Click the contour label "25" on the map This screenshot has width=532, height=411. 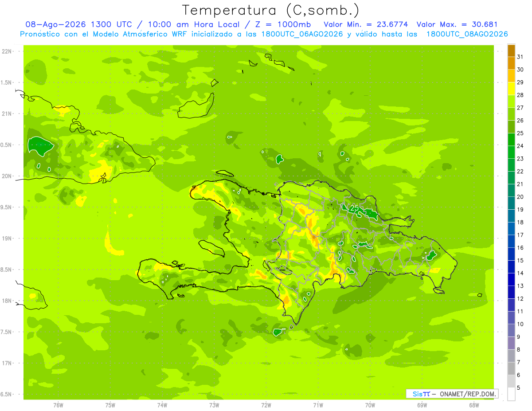pos(354,207)
